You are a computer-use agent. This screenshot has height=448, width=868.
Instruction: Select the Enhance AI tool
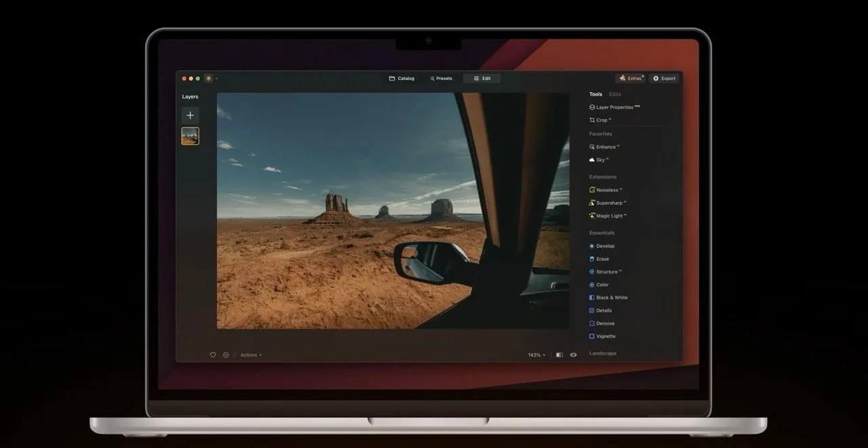point(605,146)
